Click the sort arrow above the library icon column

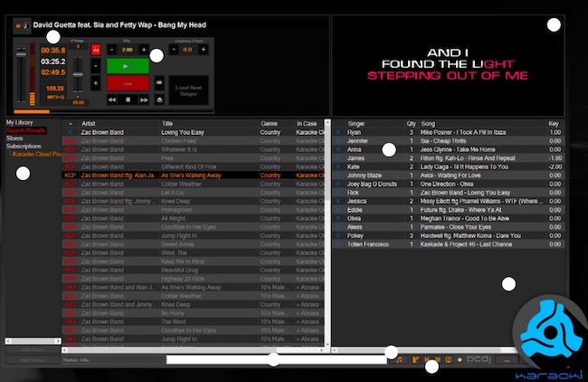[x=71, y=123]
